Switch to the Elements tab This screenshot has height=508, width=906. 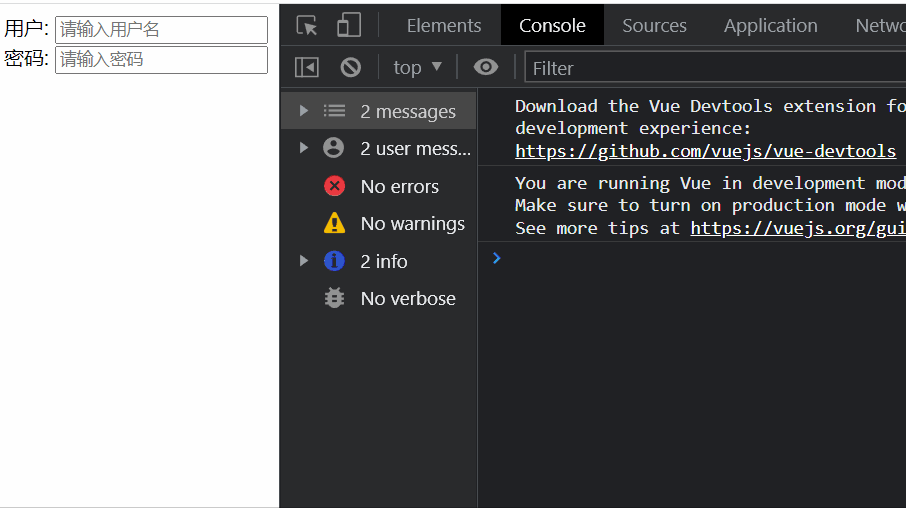pyautogui.click(x=444, y=25)
